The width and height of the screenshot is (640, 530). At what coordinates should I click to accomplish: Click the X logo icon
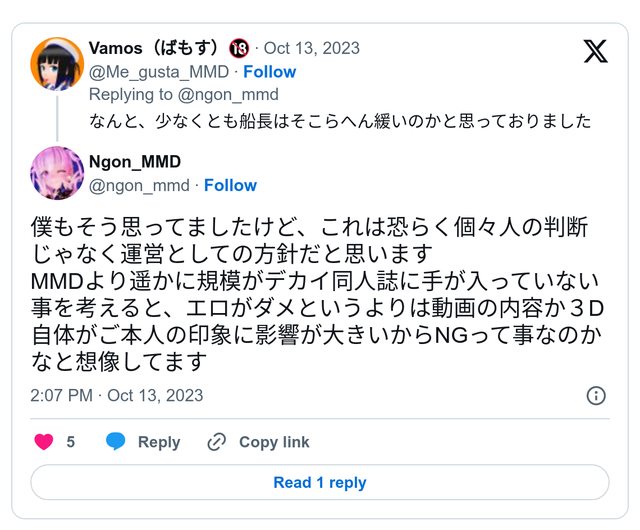[595, 52]
